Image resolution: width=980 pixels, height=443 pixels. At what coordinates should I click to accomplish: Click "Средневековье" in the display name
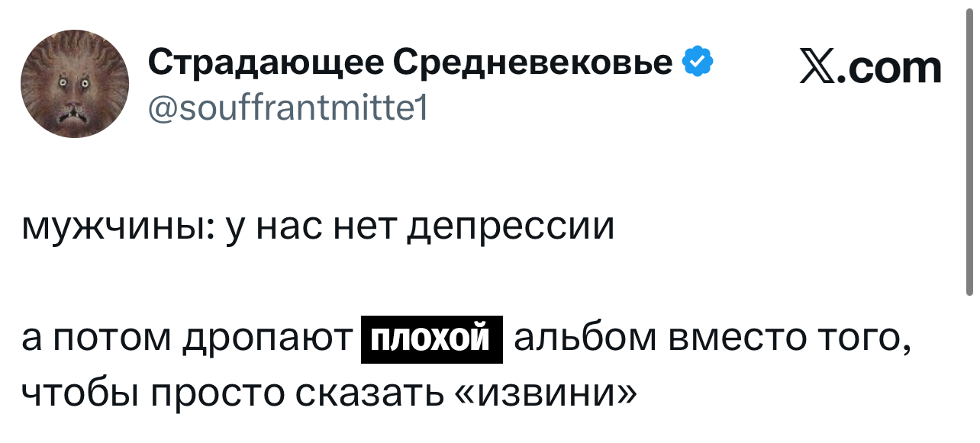pos(531,63)
